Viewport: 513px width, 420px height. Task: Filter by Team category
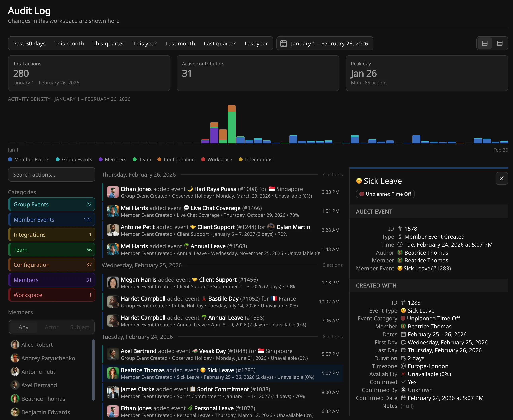pos(51,250)
